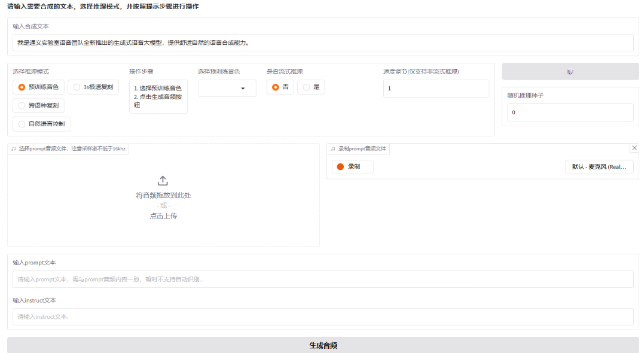The image size is (644, 353).
Task: Enable streaming inference by selecting 是
Action: coord(311,86)
